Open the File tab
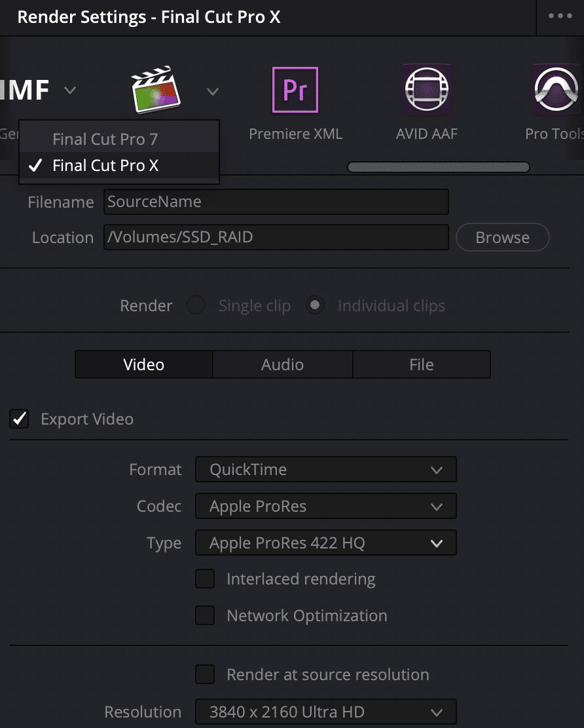Viewport: 584px width, 728px height. 421,365
